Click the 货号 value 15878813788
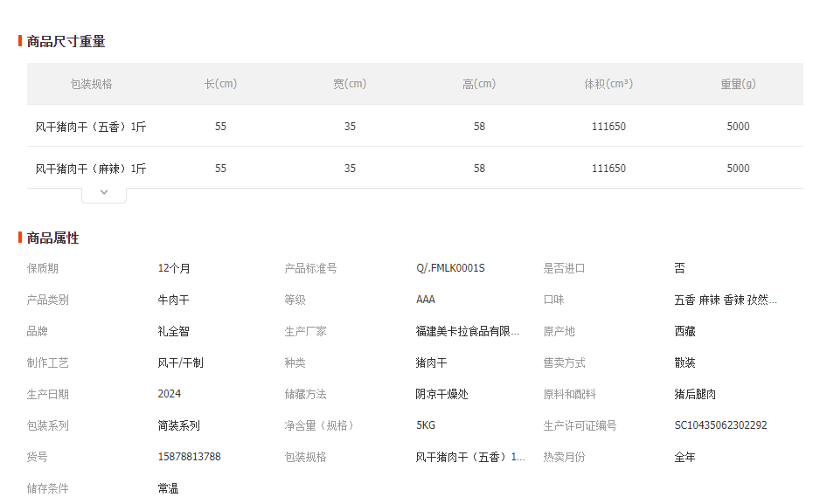Screen dimensions: 813x504 click(x=189, y=457)
